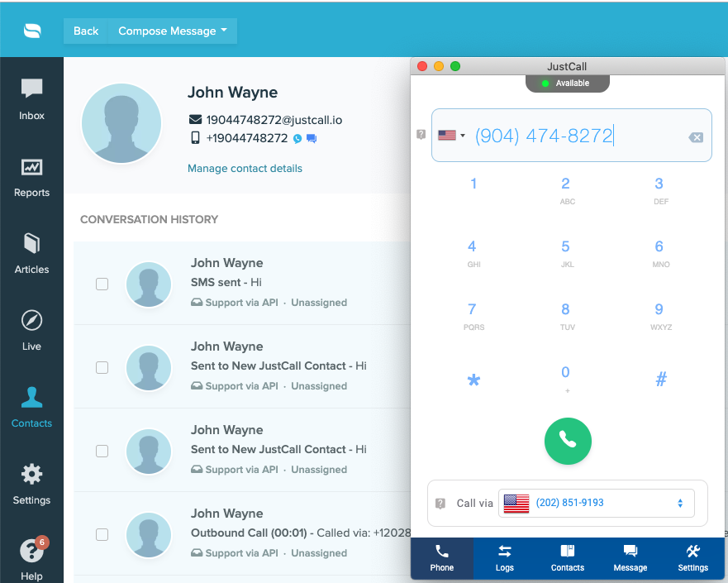
Task: Open Reports in the sidebar
Action: point(31,179)
